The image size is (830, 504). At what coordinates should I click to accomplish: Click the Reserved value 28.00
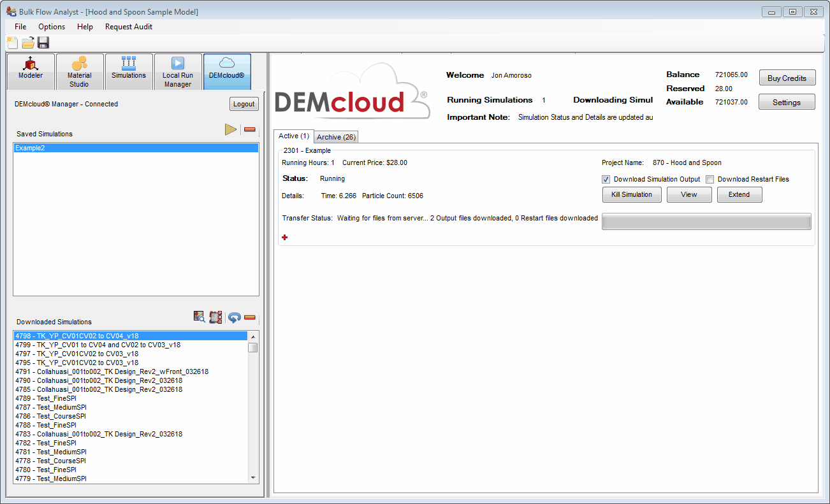coord(724,89)
